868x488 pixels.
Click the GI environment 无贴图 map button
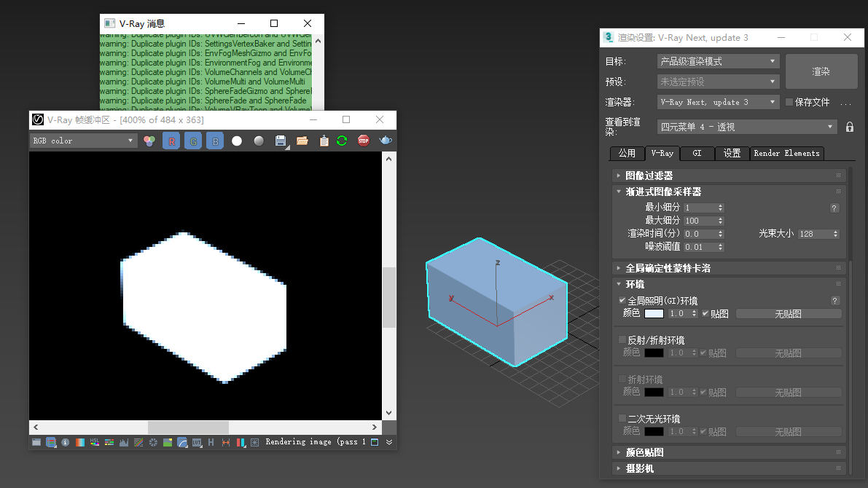(x=789, y=314)
